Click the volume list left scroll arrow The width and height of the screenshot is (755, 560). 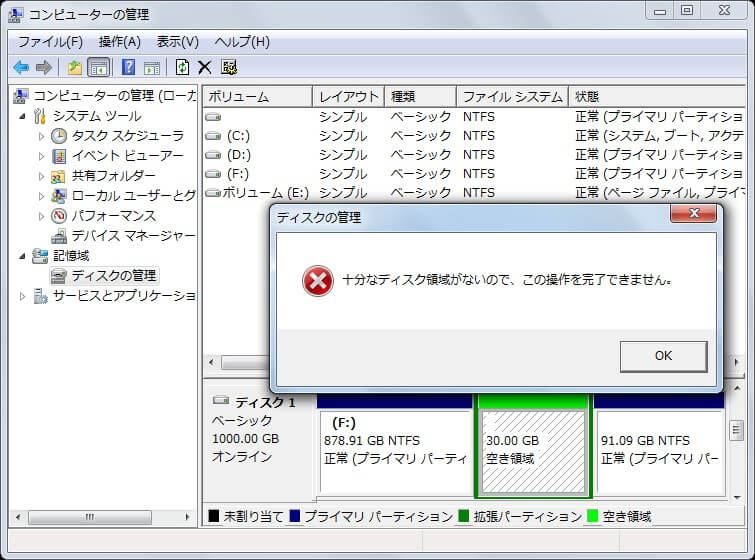pyautogui.click(x=211, y=362)
